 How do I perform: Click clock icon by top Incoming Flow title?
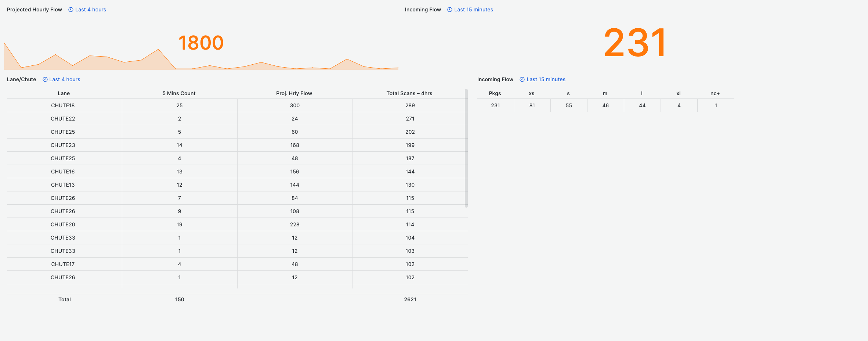(x=450, y=10)
